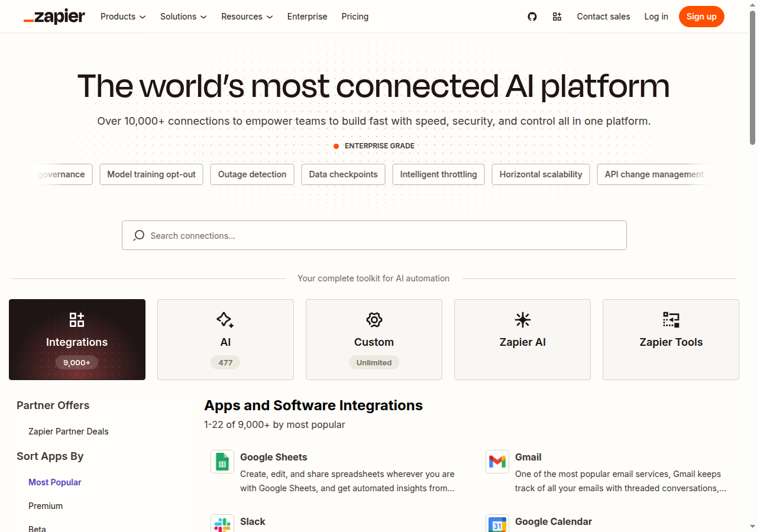Click '1-22 of 9,000+ by most popular' text
The image size is (757, 532).
274,424
